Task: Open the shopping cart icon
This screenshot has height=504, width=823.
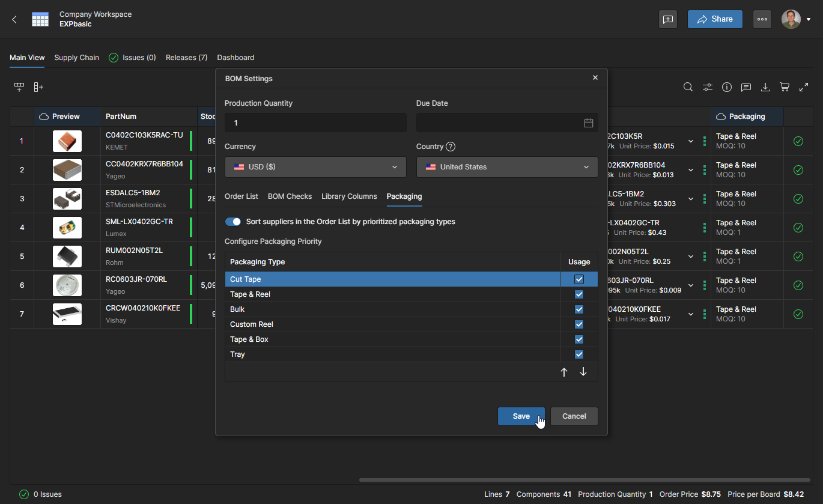Action: coord(784,87)
